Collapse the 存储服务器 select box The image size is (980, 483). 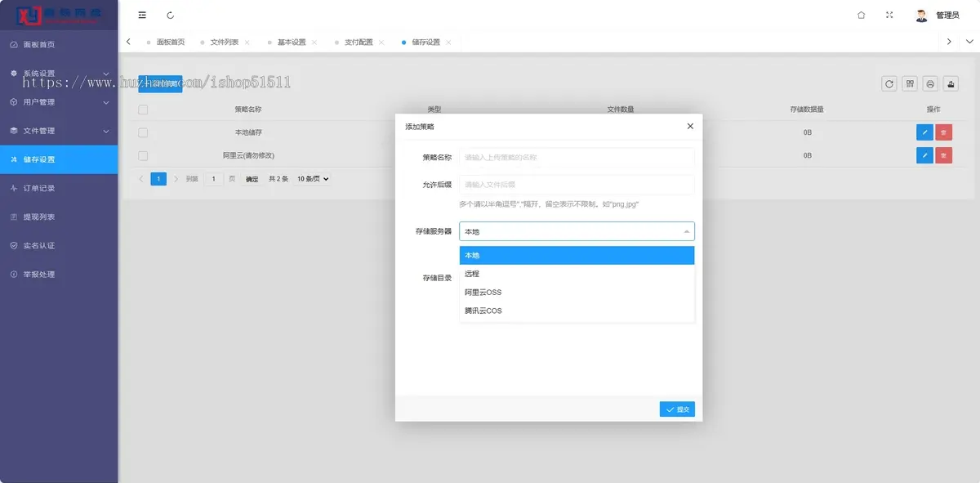(x=577, y=231)
